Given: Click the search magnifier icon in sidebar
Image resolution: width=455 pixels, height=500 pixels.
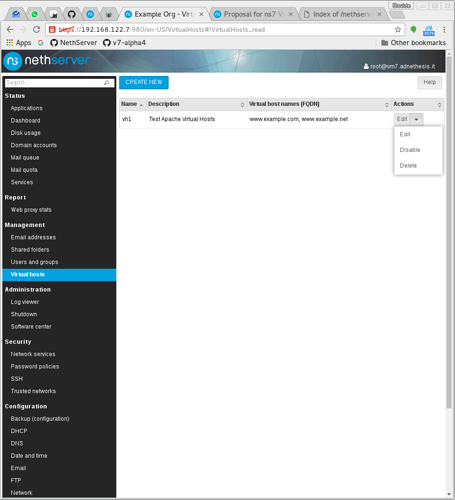Looking at the screenshot, I should [106, 83].
